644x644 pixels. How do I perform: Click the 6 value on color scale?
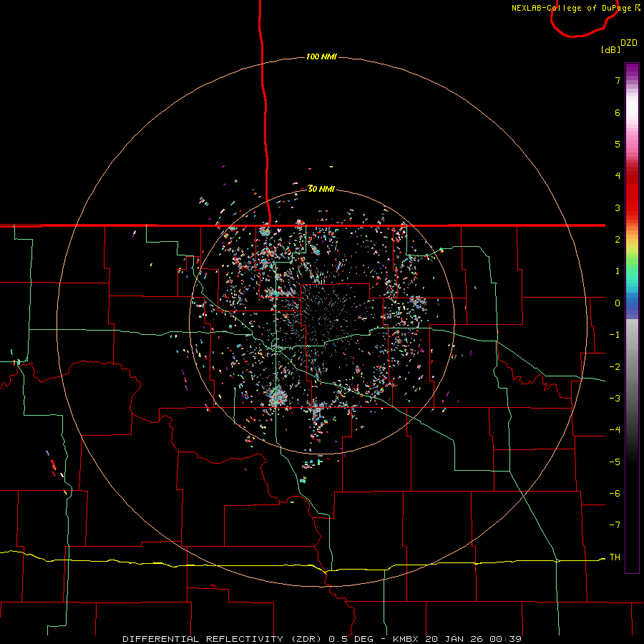pos(618,112)
